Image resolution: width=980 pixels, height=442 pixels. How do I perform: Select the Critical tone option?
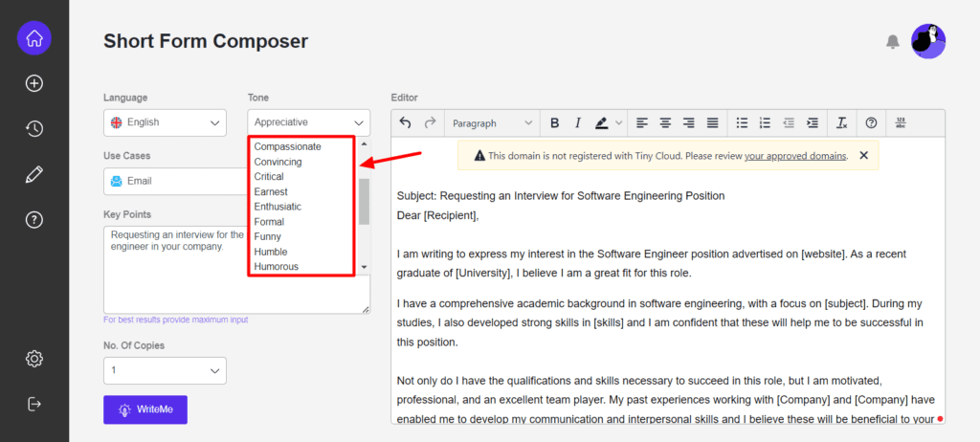tap(269, 177)
